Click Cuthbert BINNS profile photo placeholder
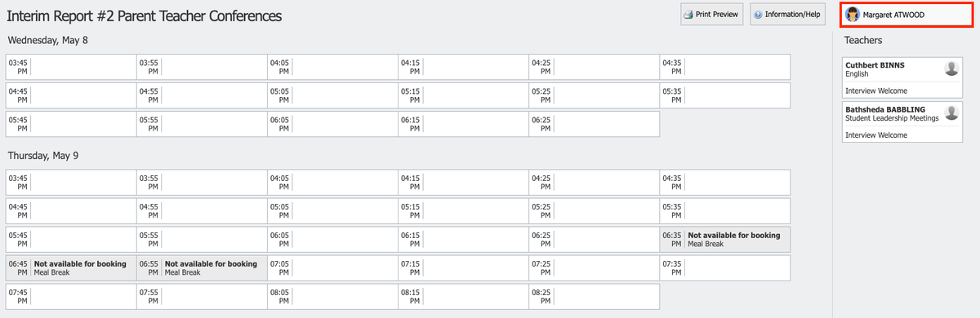 coord(951,68)
